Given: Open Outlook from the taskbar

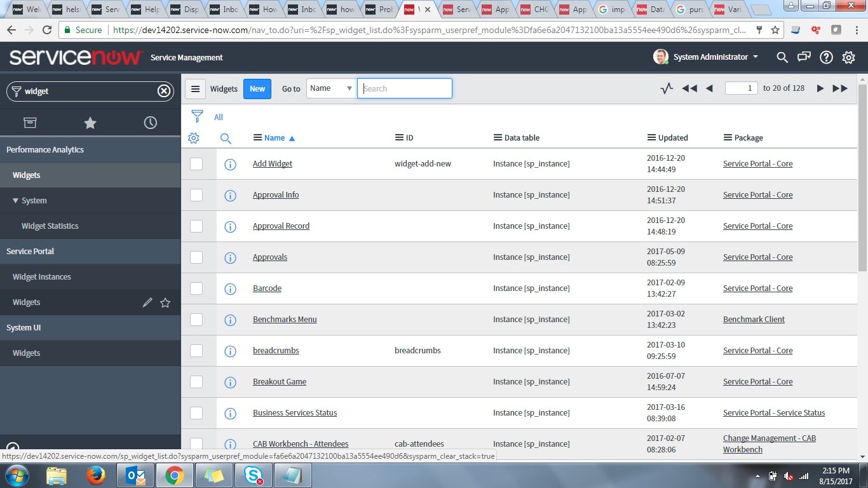Looking at the screenshot, I should 136,475.
